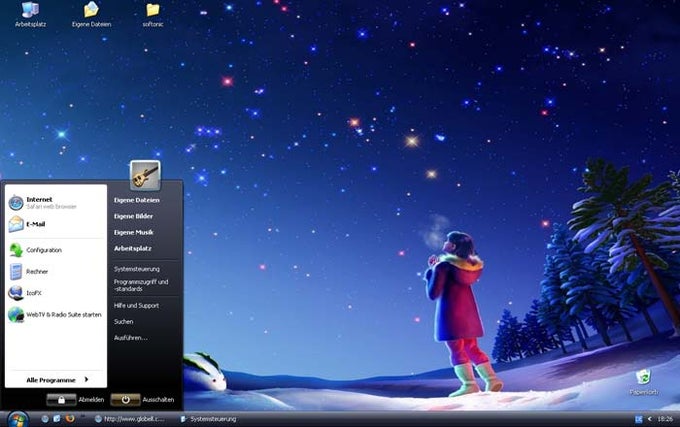Start WebTV & Radio Suite
The image size is (680, 427).
56,315
